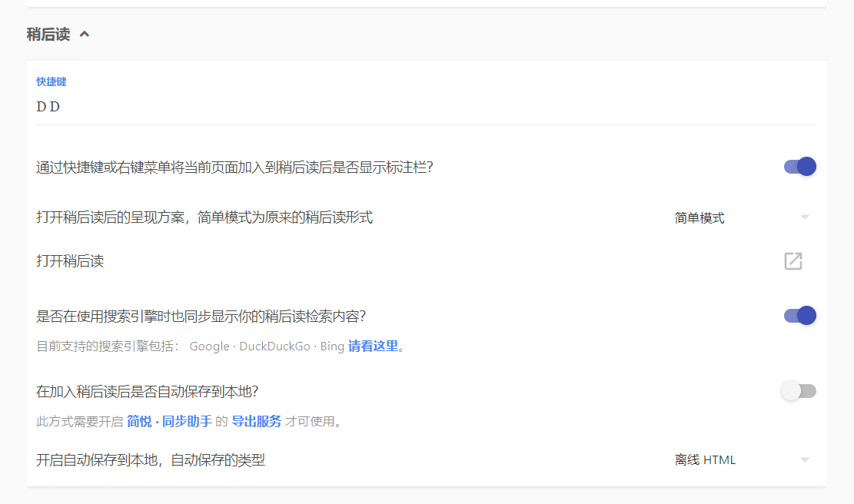This screenshot has width=854, height=504.
Task: Open the 简悦 · 同步助手 link
Action: [x=169, y=421]
